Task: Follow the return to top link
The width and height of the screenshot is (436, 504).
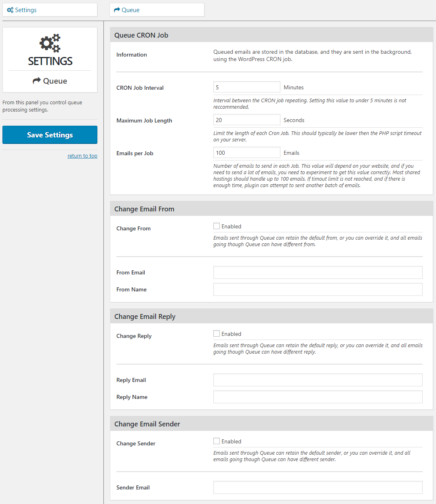Action: [82, 156]
